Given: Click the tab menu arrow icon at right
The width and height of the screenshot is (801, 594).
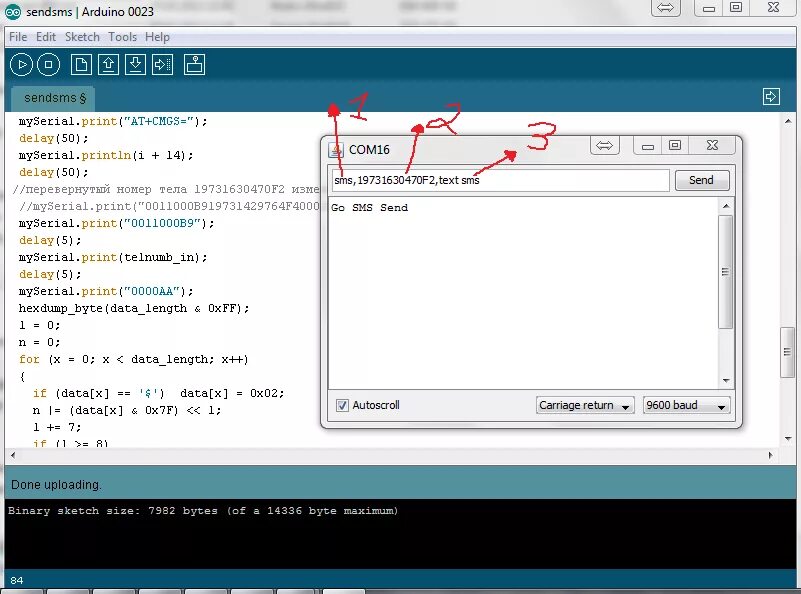Looking at the screenshot, I should tap(771, 97).
